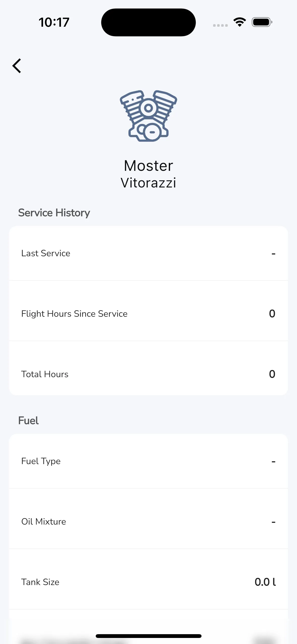
Task: Tap the Last Service dash value
Action: pyautogui.click(x=273, y=253)
